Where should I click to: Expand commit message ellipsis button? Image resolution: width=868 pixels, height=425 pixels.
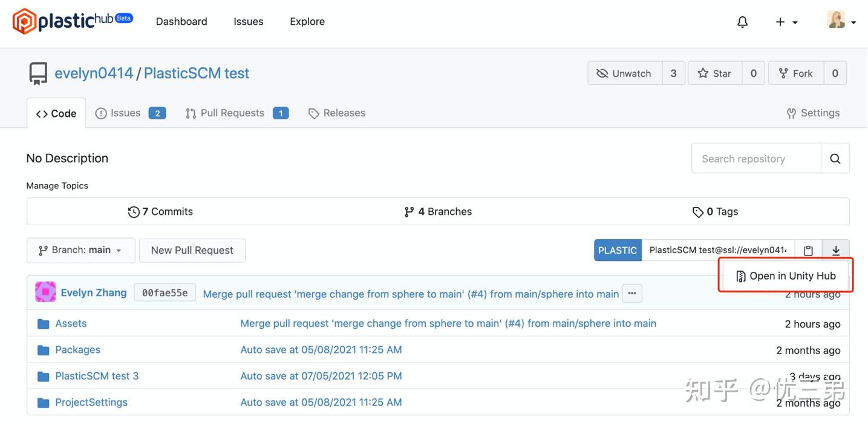632,293
